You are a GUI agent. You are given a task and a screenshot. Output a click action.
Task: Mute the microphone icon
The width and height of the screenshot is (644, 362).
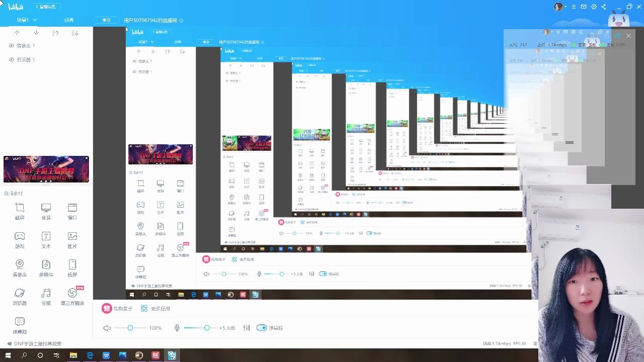[177, 328]
